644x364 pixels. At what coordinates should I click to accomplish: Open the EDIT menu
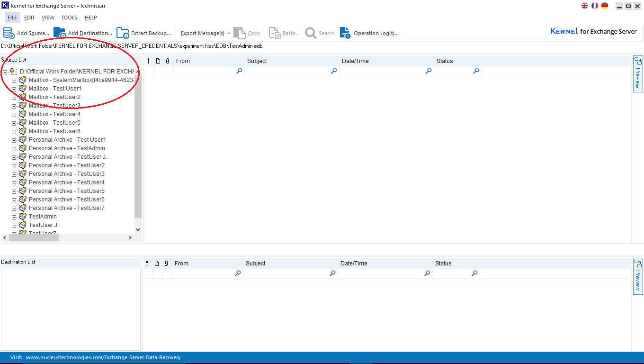click(x=29, y=18)
